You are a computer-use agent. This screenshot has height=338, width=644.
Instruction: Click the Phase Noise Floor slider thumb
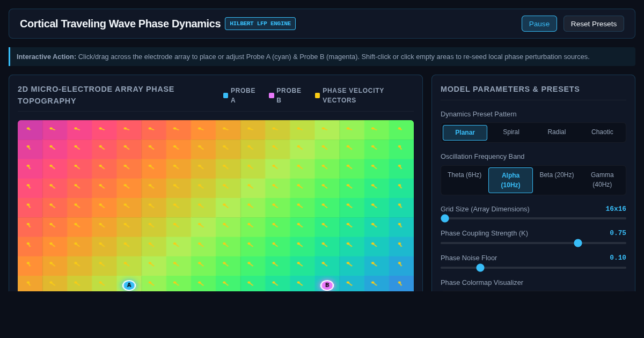(480, 268)
